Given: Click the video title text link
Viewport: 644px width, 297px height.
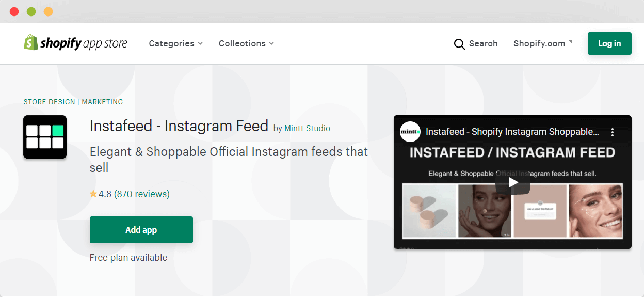Looking at the screenshot, I should [x=512, y=132].
